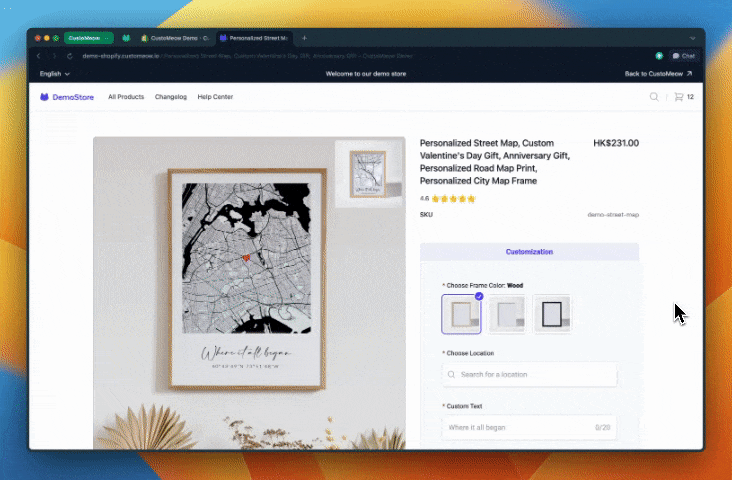The image size is (732, 480).
Task: Click the browser back arrow
Action: coord(39,56)
